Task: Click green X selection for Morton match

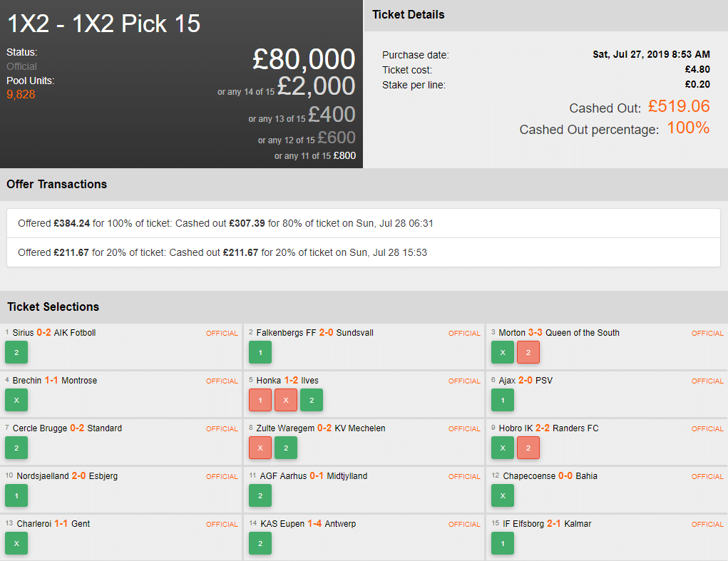Action: point(503,352)
